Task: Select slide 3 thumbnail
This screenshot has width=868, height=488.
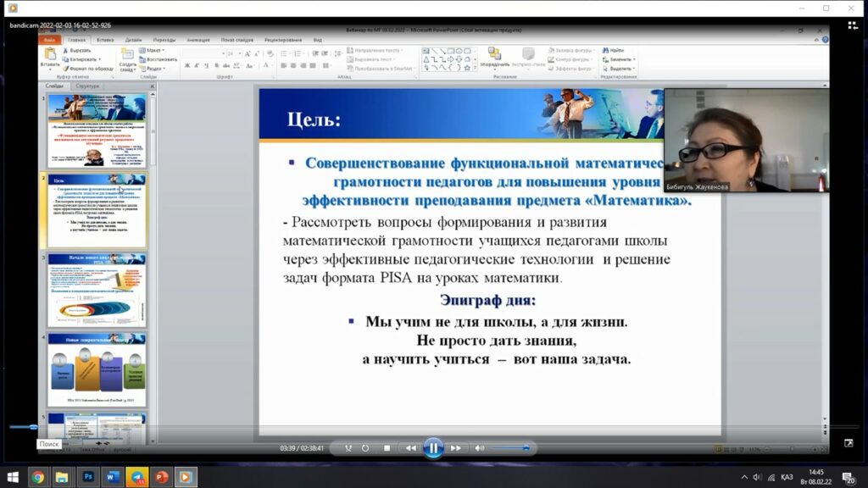Action: 97,291
